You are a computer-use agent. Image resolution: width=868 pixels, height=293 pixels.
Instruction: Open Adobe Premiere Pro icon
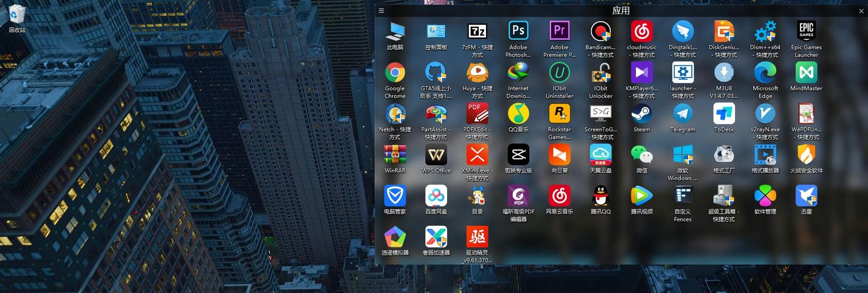(x=559, y=31)
